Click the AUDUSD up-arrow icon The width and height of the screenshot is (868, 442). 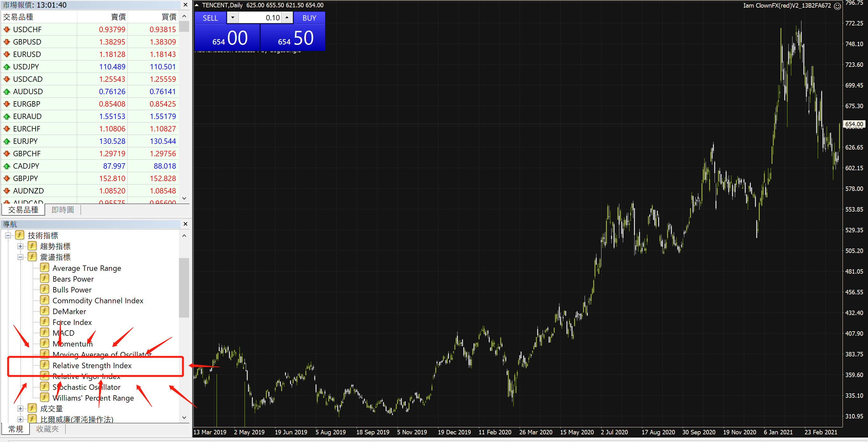[x=6, y=92]
